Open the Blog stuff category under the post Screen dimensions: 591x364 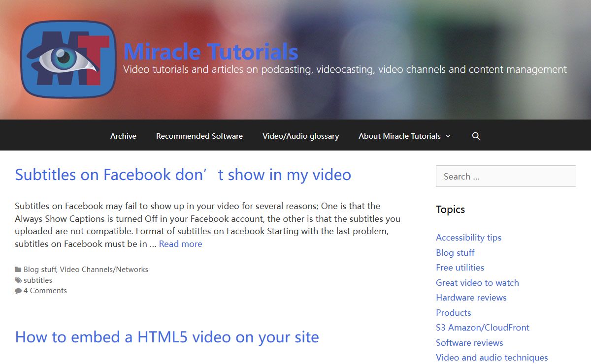tap(40, 270)
